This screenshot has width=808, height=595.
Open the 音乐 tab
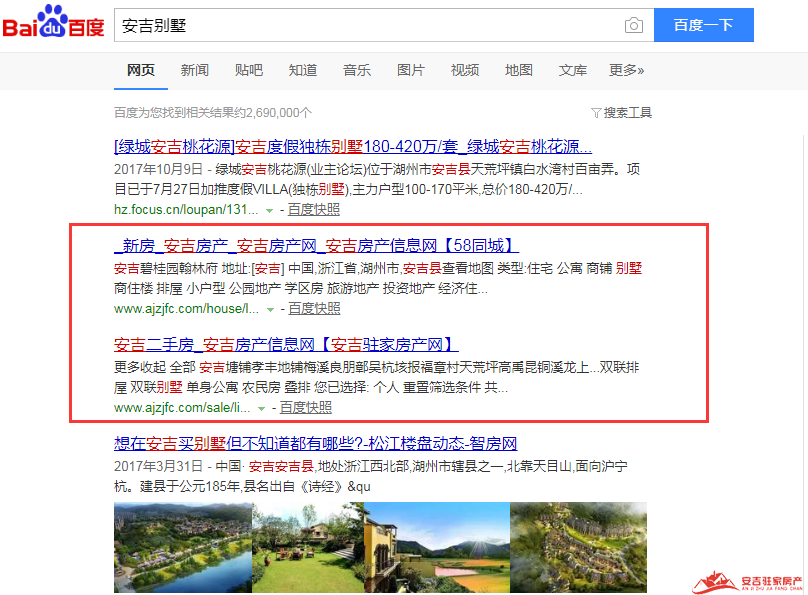(x=357, y=70)
